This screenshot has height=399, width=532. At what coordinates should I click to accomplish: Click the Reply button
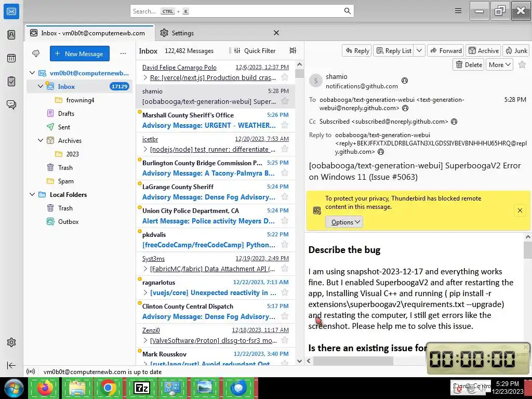[357, 50]
